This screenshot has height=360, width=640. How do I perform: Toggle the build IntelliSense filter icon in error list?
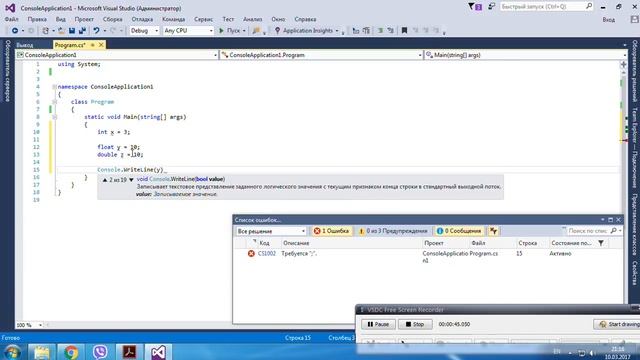[493, 231]
